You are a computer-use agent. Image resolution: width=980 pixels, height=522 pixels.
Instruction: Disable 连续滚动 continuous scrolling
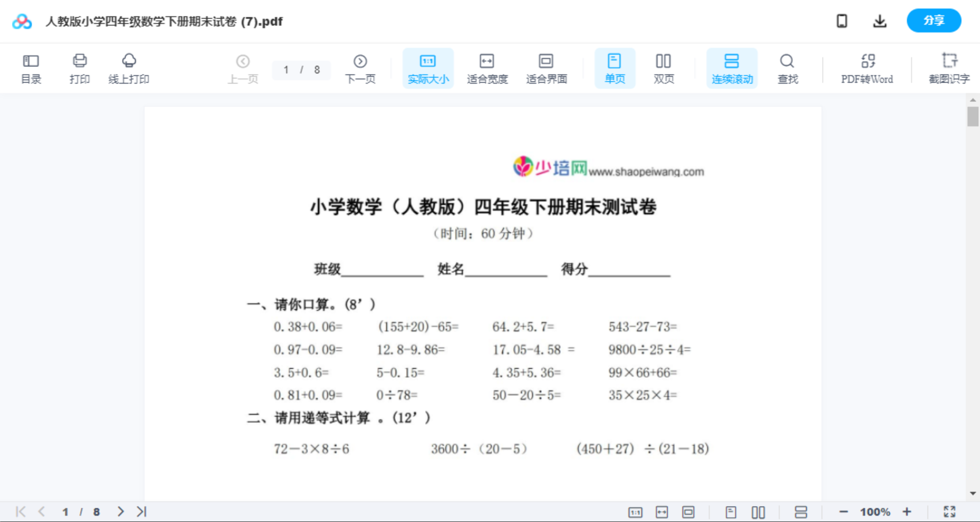pos(732,68)
